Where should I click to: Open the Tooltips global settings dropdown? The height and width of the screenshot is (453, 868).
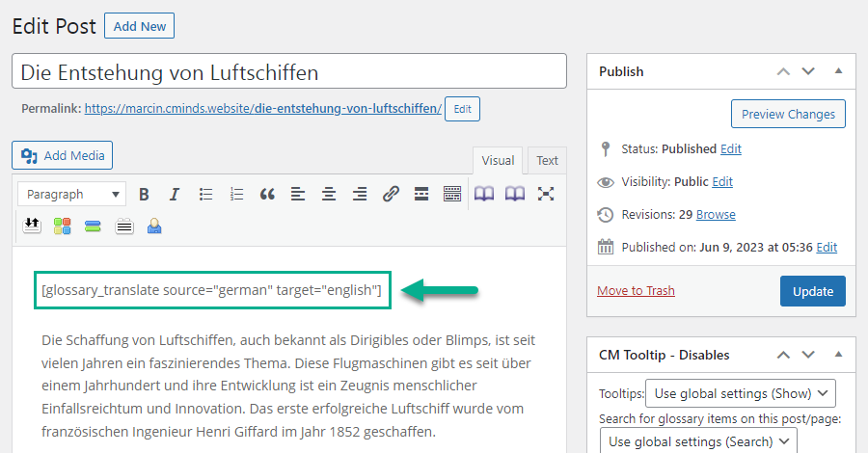point(741,393)
